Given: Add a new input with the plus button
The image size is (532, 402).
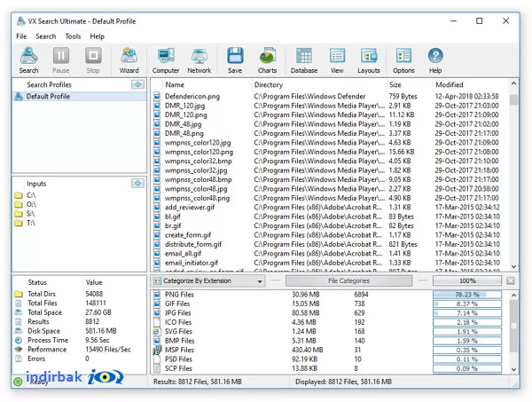Looking at the screenshot, I should [137, 183].
